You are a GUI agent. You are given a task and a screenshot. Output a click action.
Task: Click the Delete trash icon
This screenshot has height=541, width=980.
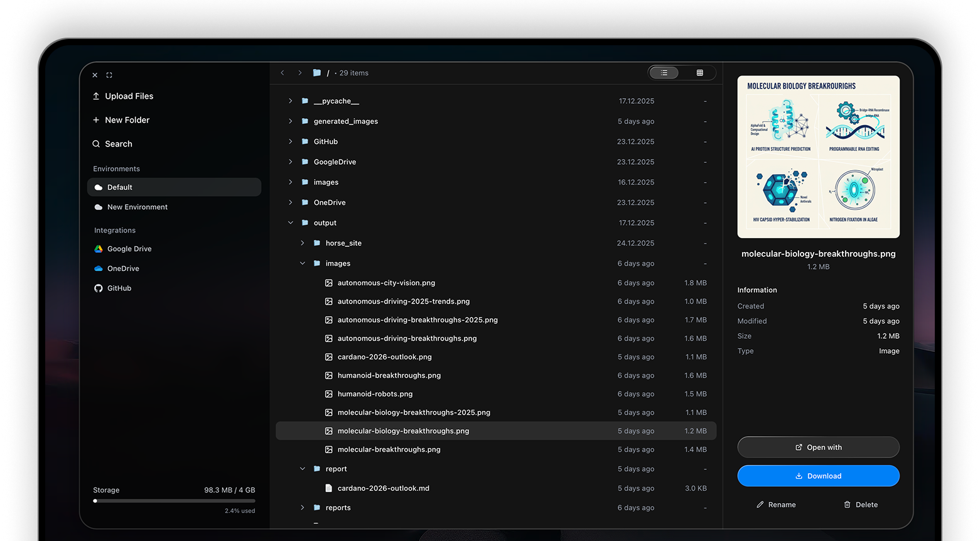[x=847, y=505]
